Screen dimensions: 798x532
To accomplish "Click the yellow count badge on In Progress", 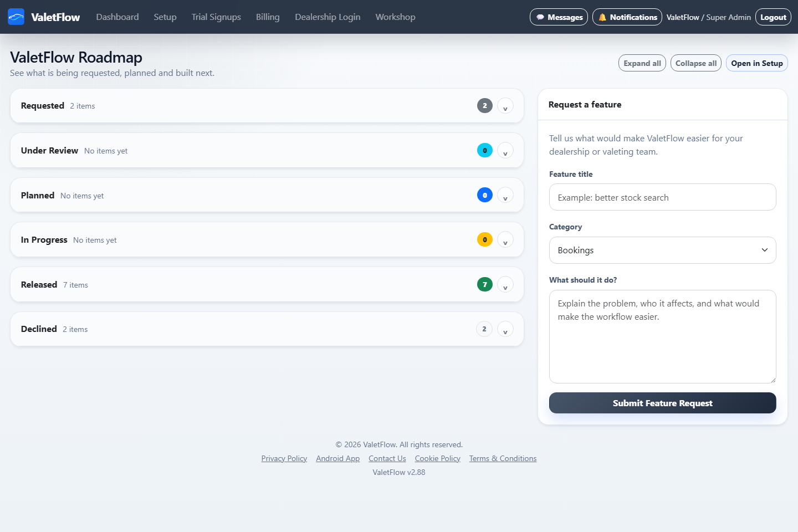I will (485, 239).
